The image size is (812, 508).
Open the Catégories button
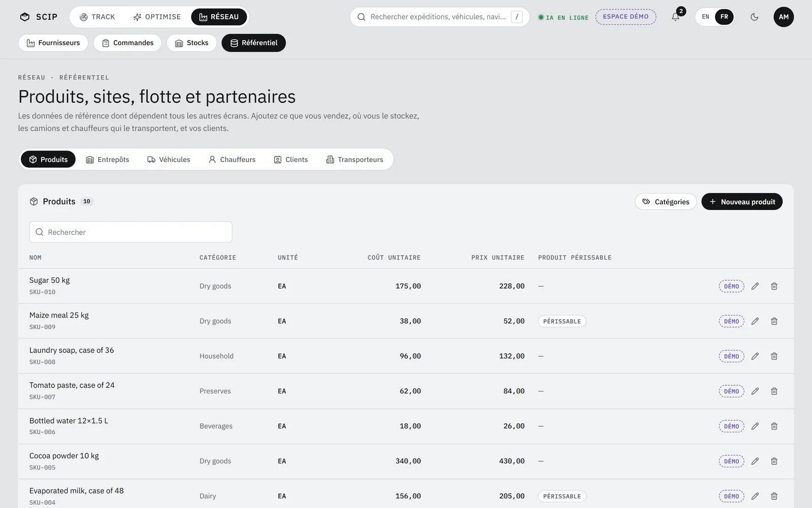(x=666, y=202)
